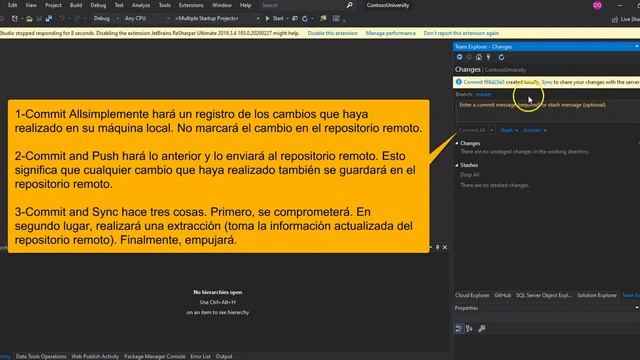Open the Actions dropdown
The width and height of the screenshot is (640, 360).
coord(535,130)
